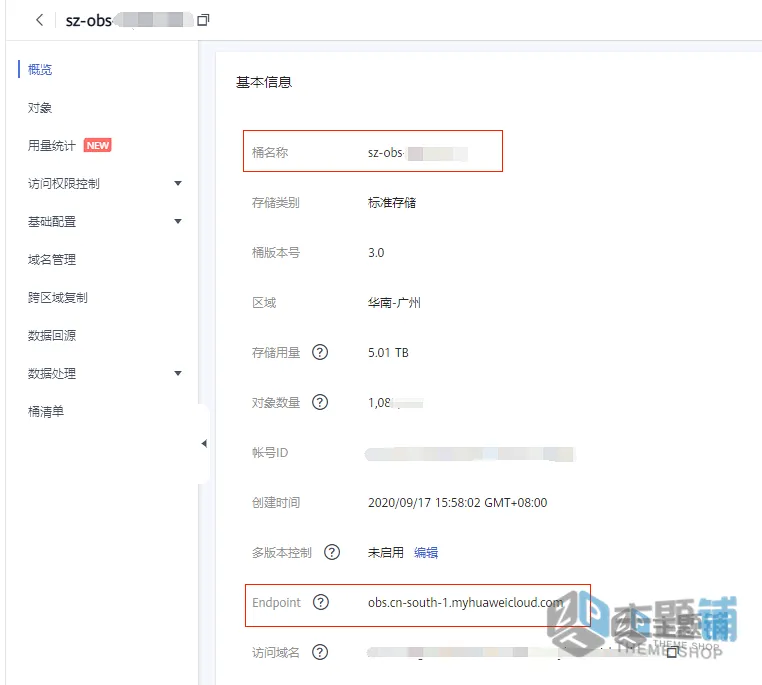Click the storage usage value 5.01 TB
This screenshot has width=762, height=685.
click(x=388, y=353)
